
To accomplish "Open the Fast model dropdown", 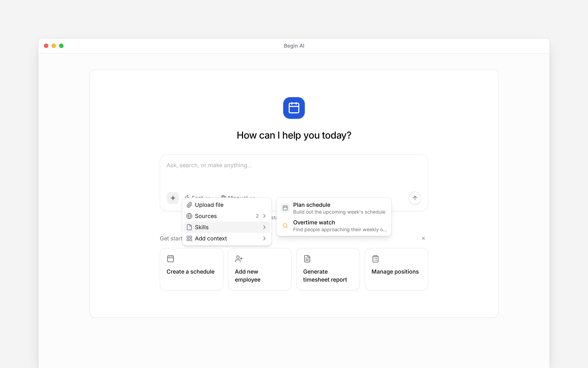I will [x=197, y=196].
